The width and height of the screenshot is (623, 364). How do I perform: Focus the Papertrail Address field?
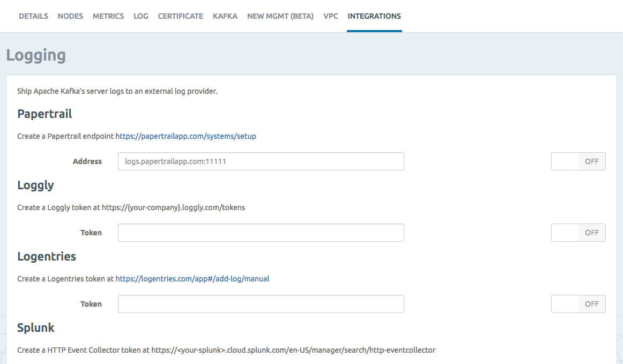tap(261, 161)
